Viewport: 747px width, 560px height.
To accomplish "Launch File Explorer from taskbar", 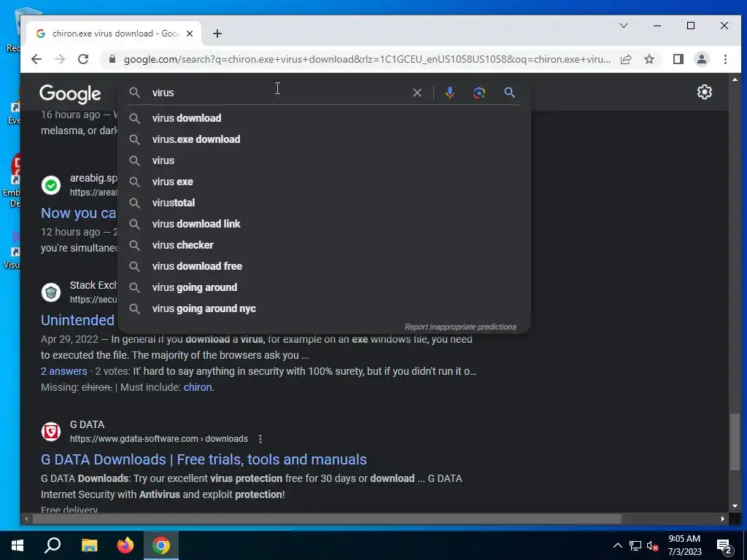I will (x=89, y=545).
